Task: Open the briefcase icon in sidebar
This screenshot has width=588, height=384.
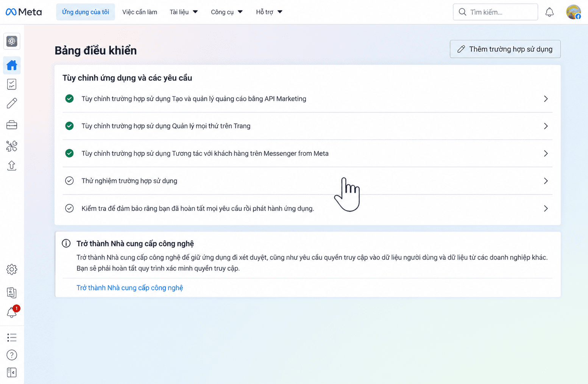Action: coord(12,125)
